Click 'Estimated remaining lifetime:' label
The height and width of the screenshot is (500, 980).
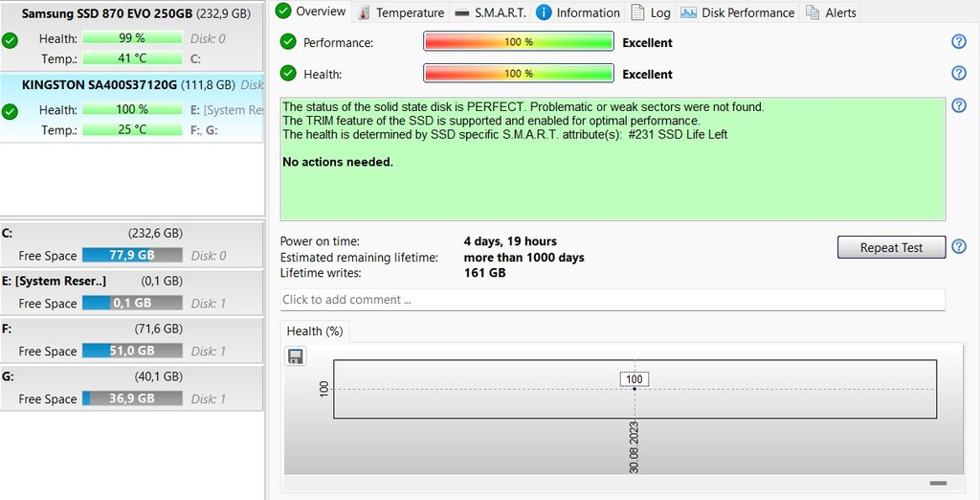coord(359,258)
